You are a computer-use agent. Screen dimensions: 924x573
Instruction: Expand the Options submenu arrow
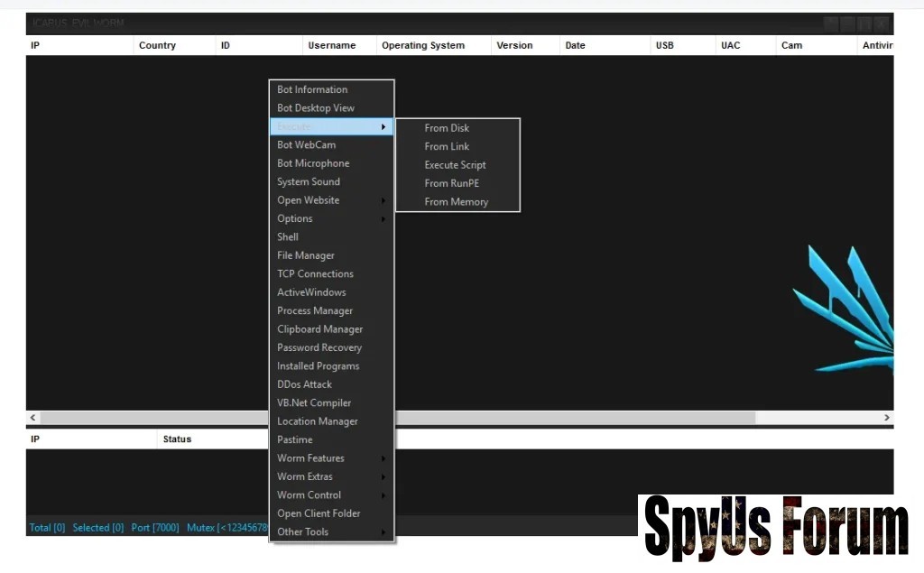click(x=383, y=219)
